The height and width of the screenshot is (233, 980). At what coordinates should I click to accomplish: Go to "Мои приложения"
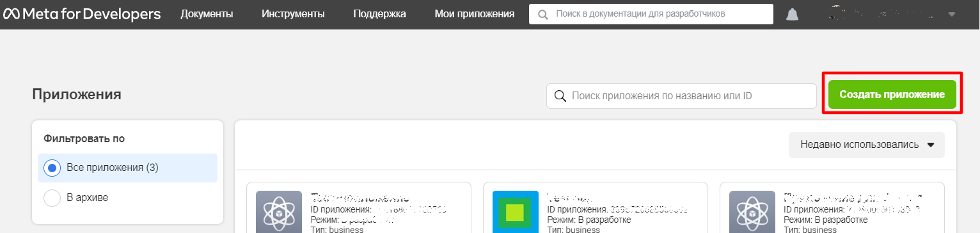tap(474, 13)
